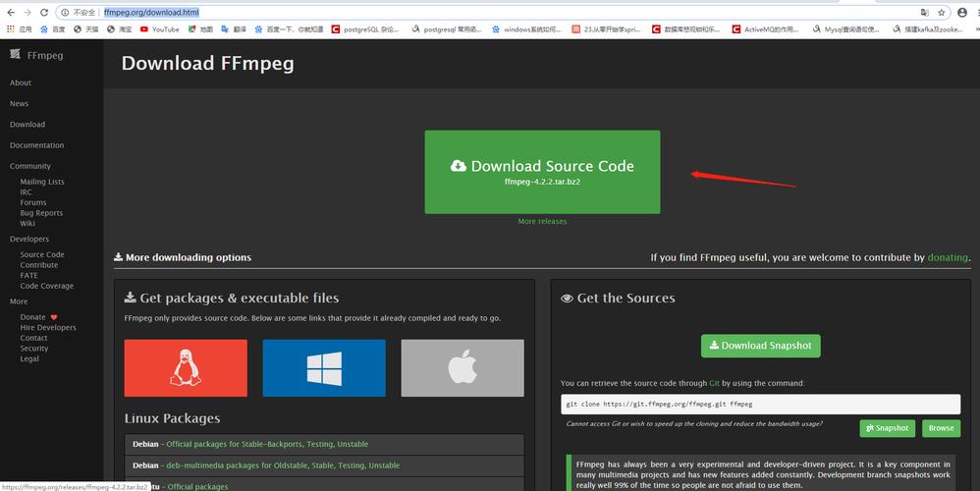Open the apps grid bookmark icon
This screenshot has width=980, height=491.
coord(11,29)
